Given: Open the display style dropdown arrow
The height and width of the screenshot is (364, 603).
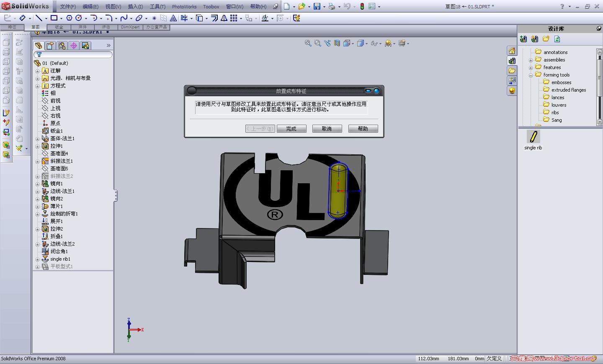Looking at the screenshot, I should coord(366,44).
